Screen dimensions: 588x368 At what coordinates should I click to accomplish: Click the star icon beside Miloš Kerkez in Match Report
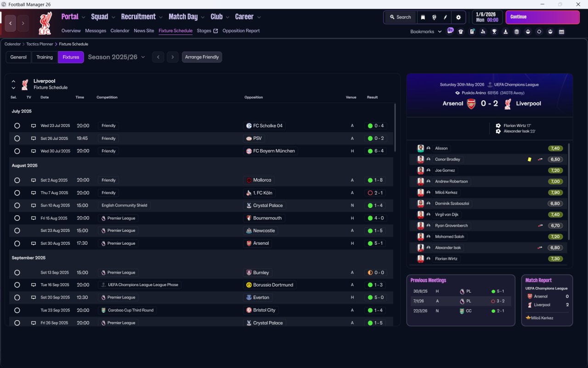(x=528, y=318)
